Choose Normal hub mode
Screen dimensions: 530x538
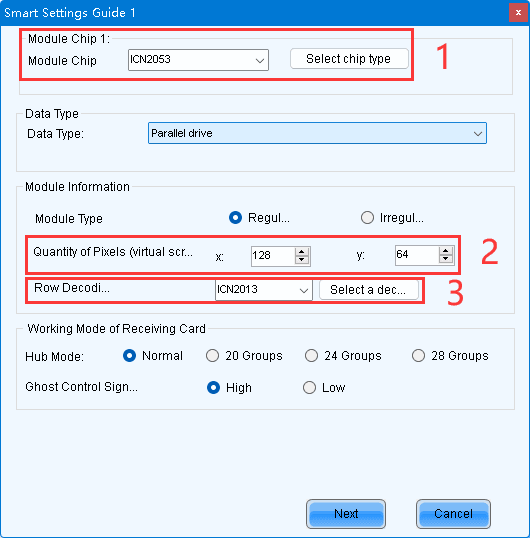pyautogui.click(x=129, y=355)
